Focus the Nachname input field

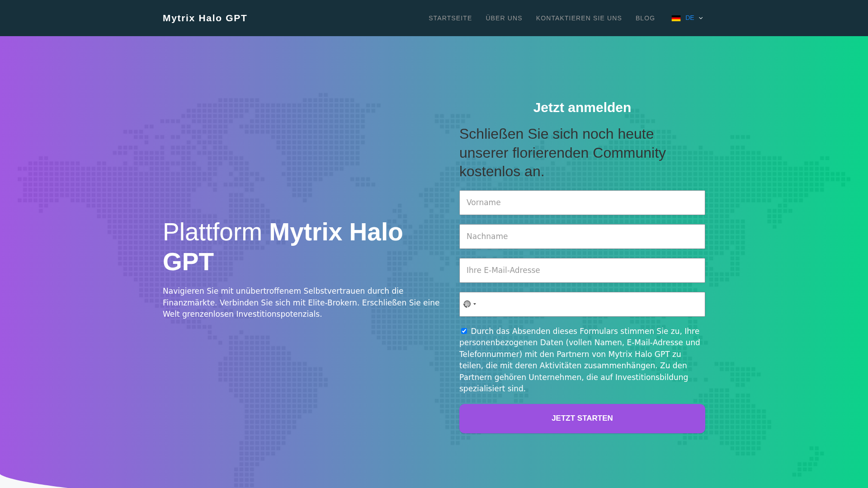point(582,236)
